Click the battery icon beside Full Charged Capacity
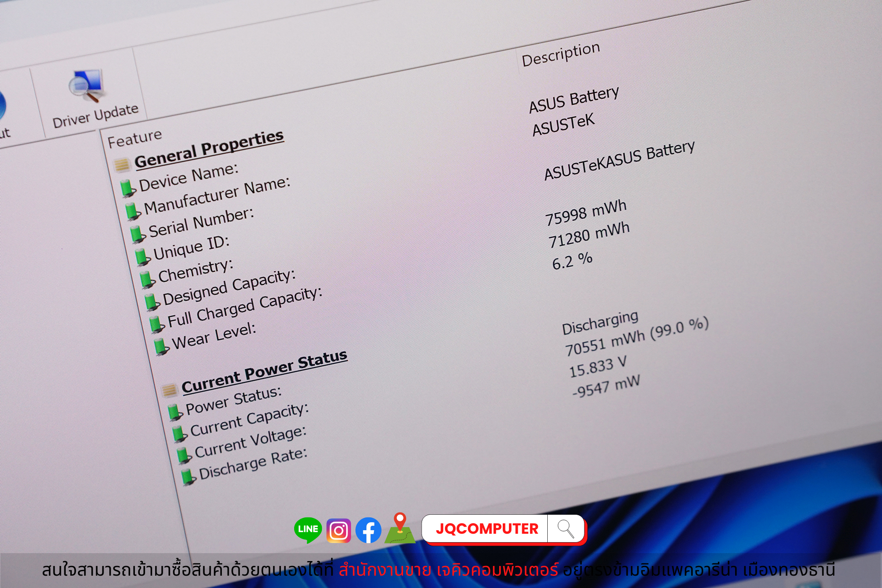This screenshot has height=588, width=882. 157,325
